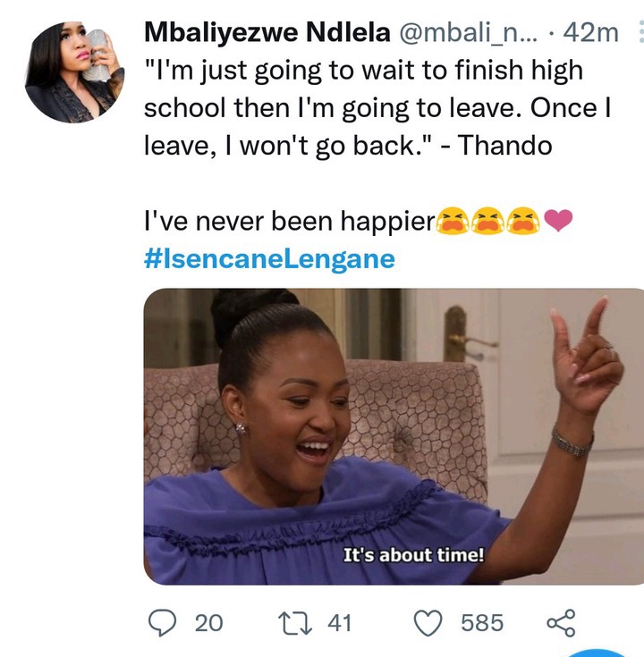Screen dimensions: 644x657
Task: Like the tweet with heart icon
Action: (428, 624)
